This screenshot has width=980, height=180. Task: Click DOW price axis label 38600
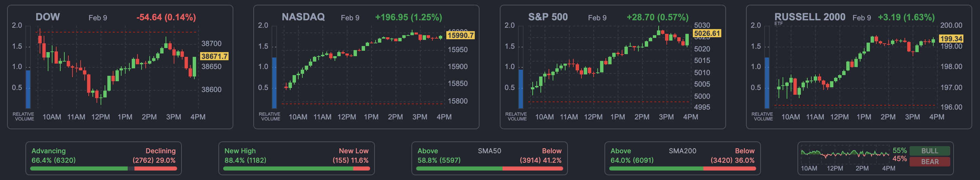point(211,90)
